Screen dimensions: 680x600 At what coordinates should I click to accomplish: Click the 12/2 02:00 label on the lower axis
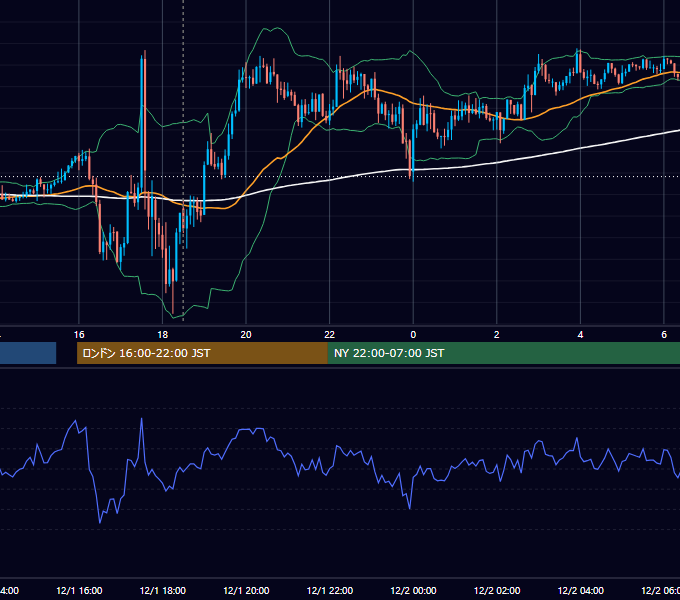497,590
